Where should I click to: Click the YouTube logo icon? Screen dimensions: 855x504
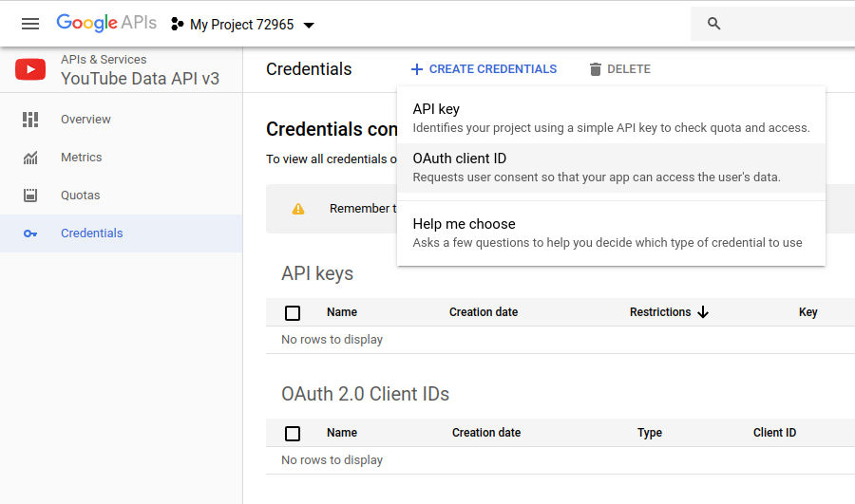30,69
